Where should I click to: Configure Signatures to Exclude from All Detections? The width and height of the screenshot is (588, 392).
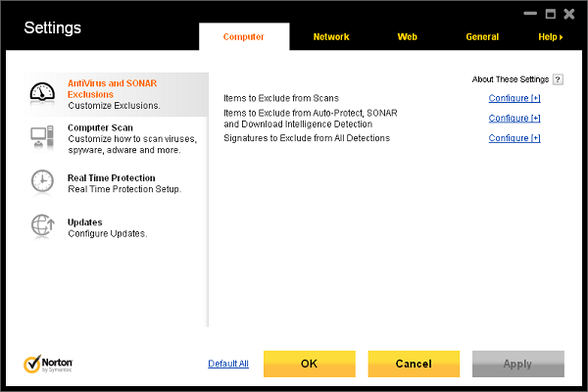pos(514,138)
